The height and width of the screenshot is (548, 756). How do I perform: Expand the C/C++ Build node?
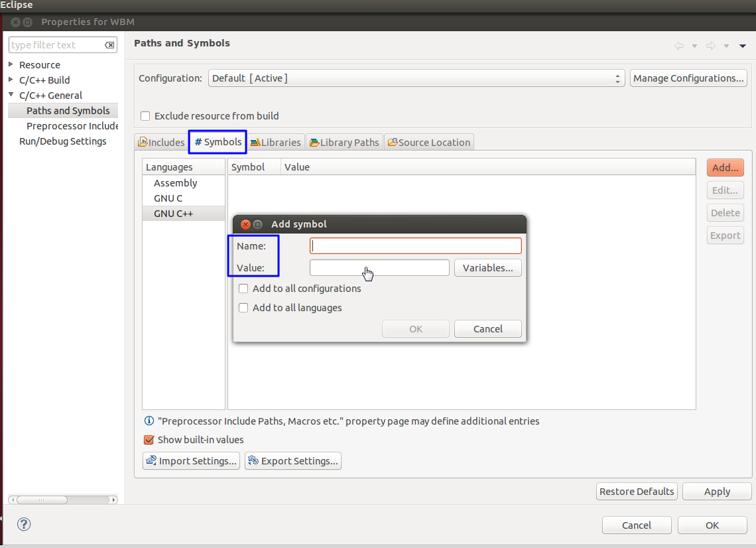point(11,80)
